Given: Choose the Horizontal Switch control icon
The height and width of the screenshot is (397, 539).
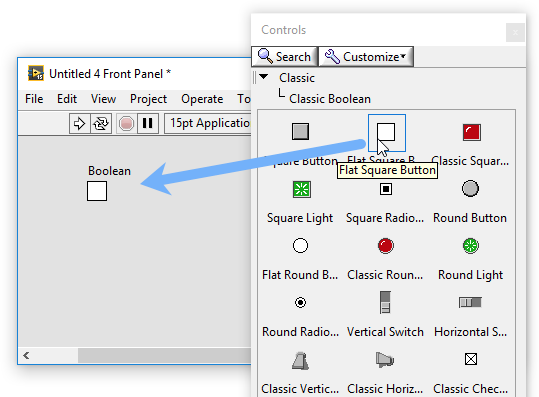Looking at the screenshot, I should [x=470, y=302].
